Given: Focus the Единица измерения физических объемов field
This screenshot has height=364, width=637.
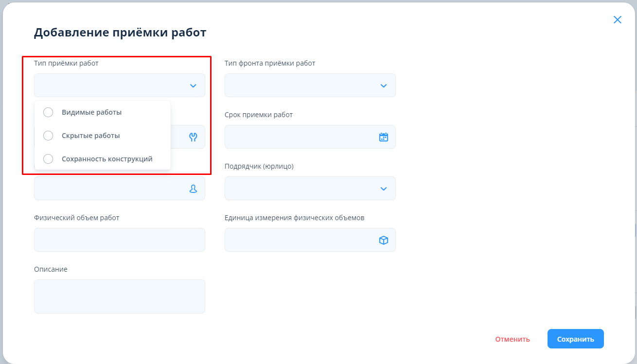Looking at the screenshot, I should [299, 240].
